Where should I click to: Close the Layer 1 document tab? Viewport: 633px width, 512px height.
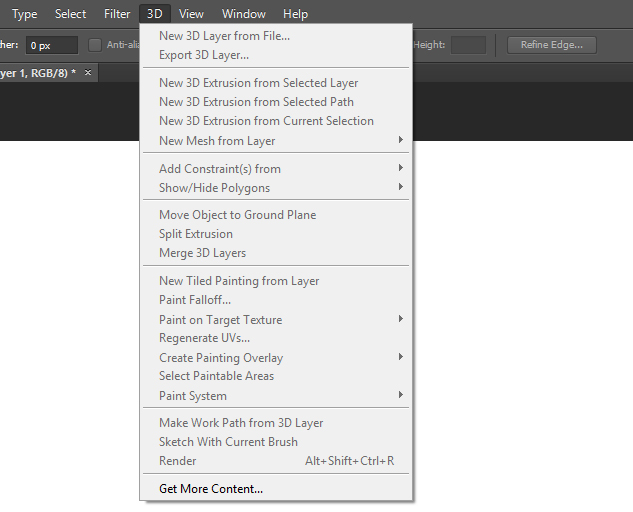tap(88, 73)
